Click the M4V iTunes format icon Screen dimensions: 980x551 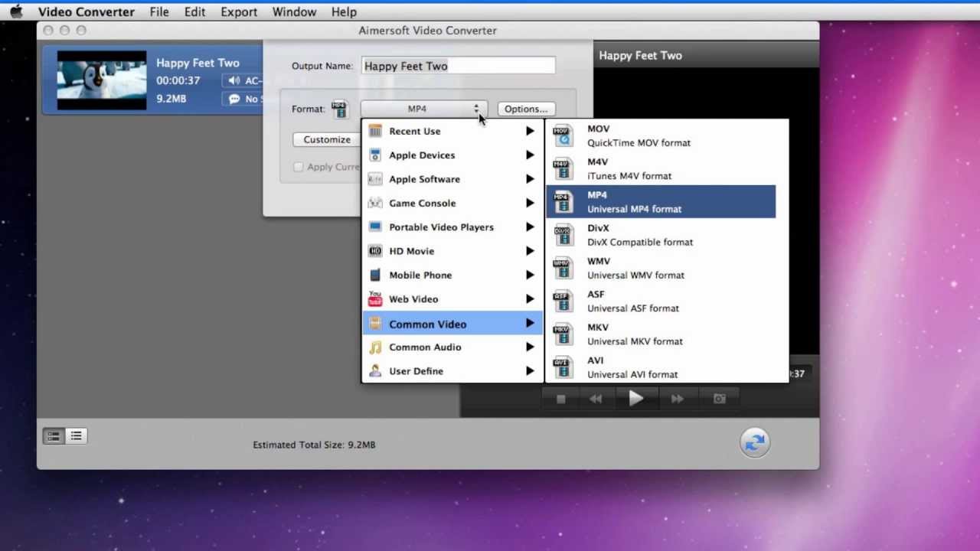point(563,168)
